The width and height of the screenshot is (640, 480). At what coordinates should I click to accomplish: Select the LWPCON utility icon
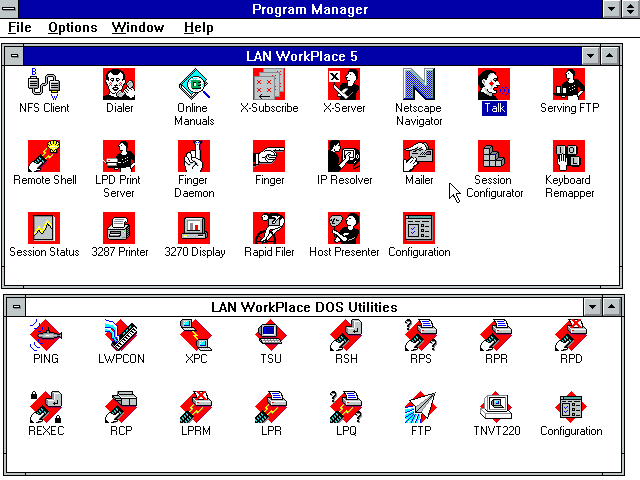121,335
